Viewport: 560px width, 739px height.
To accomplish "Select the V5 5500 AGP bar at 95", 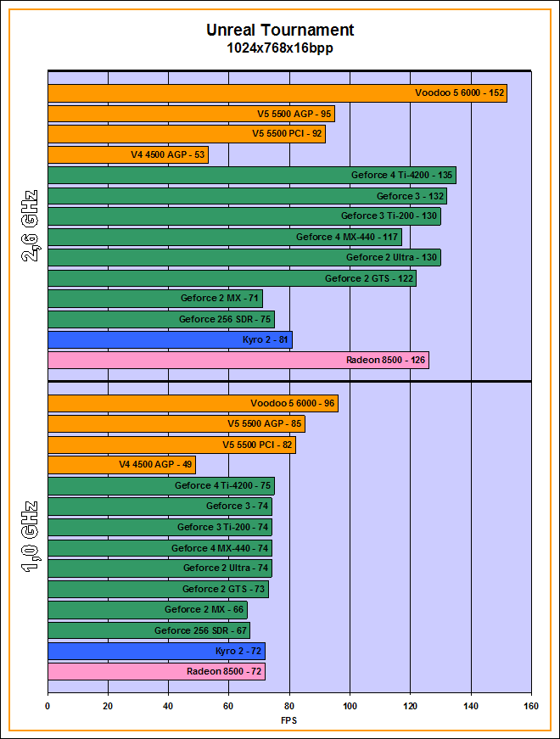I will (191, 114).
